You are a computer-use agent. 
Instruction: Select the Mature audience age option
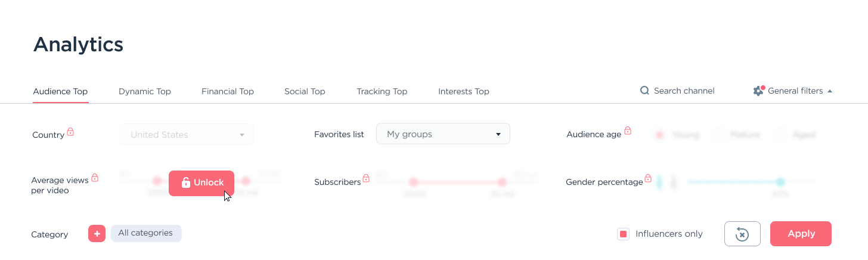[720, 135]
